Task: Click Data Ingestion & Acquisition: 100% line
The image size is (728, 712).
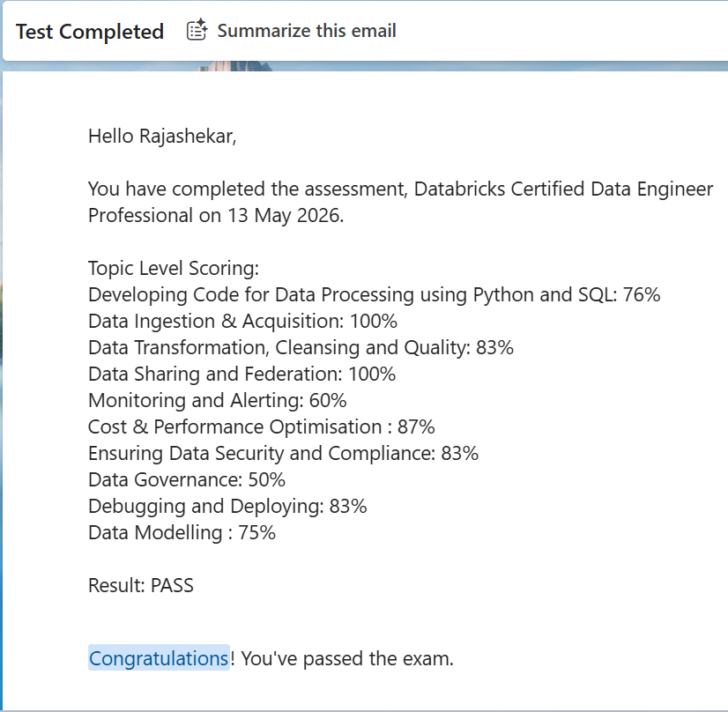Action: 243,321
